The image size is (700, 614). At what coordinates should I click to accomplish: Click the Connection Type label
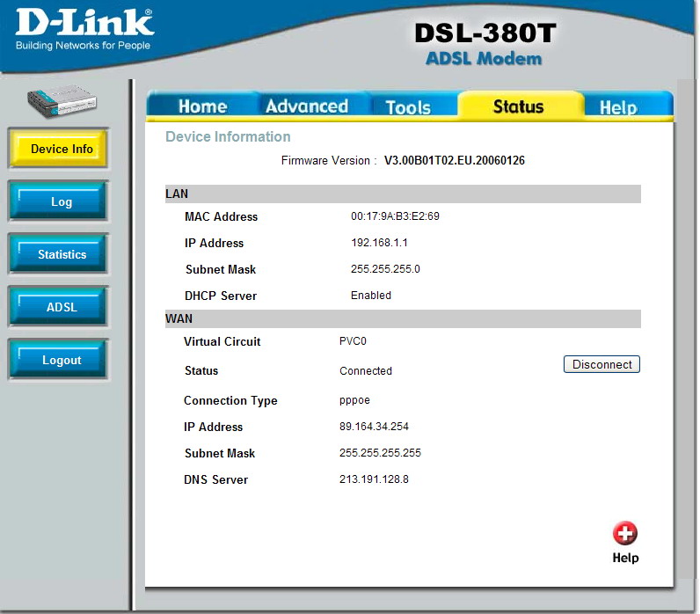coord(230,400)
